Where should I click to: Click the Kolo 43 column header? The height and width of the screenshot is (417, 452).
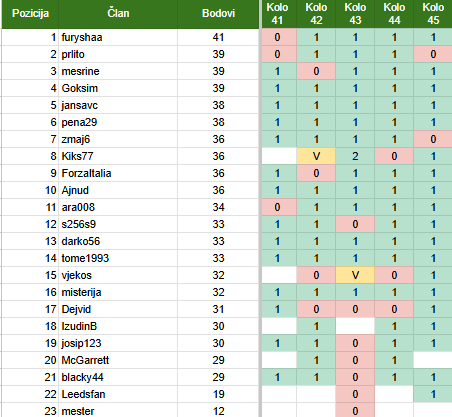(355, 14)
